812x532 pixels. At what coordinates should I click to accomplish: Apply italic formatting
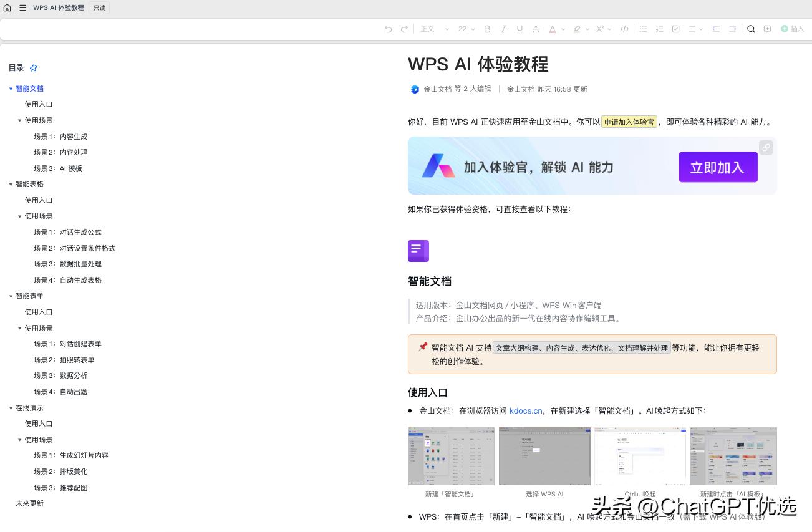(503, 29)
